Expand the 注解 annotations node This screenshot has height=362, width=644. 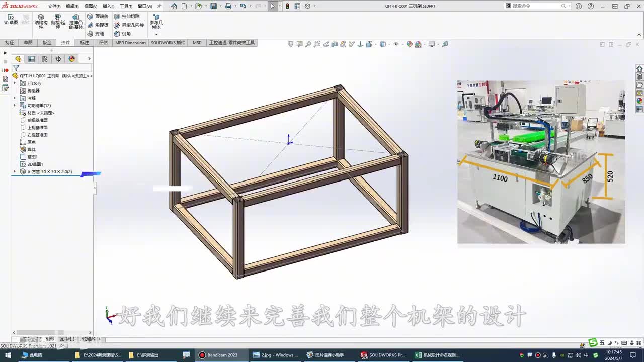[15, 98]
